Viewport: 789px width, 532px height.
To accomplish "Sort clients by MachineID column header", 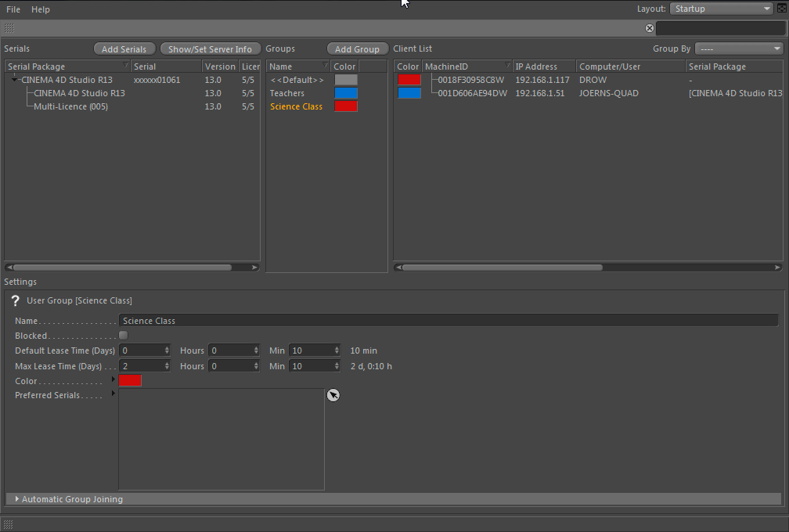I will (467, 66).
